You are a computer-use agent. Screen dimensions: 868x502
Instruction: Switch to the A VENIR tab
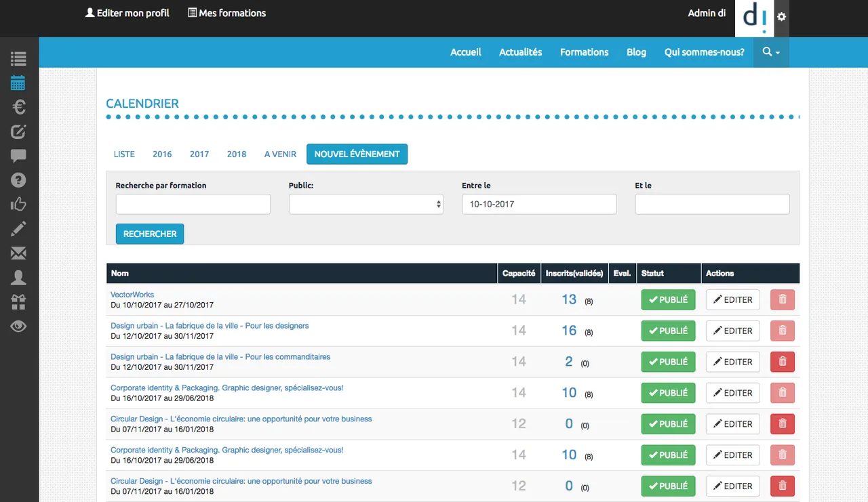pyautogui.click(x=280, y=154)
